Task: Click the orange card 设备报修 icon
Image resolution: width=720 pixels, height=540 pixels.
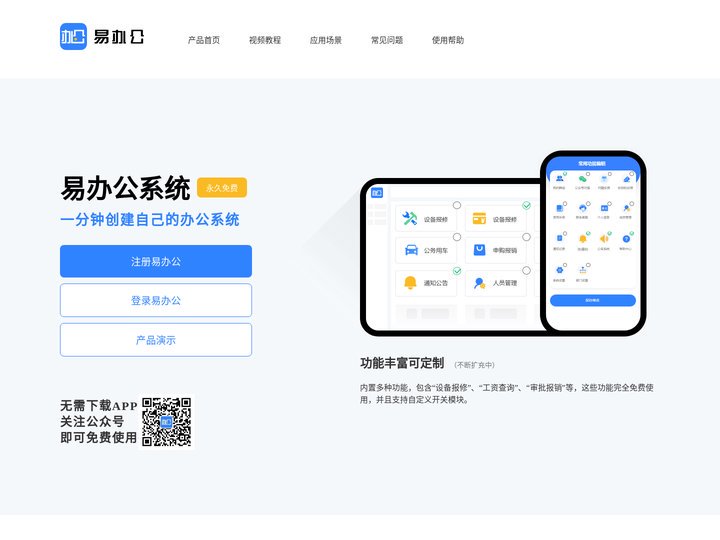Action: coord(479,218)
